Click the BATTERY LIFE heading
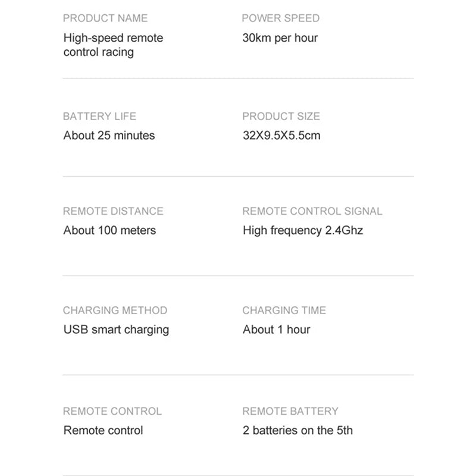Image resolution: width=476 pixels, height=476 pixels. coord(99,116)
